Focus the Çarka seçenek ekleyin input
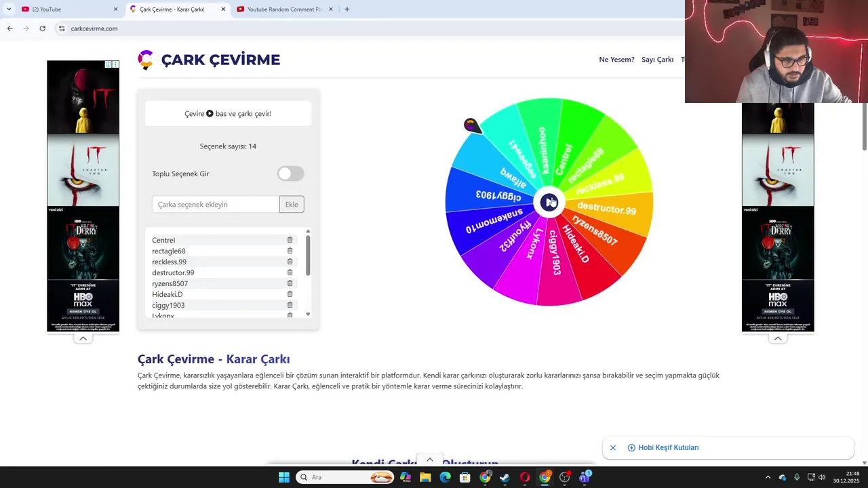 click(216, 204)
